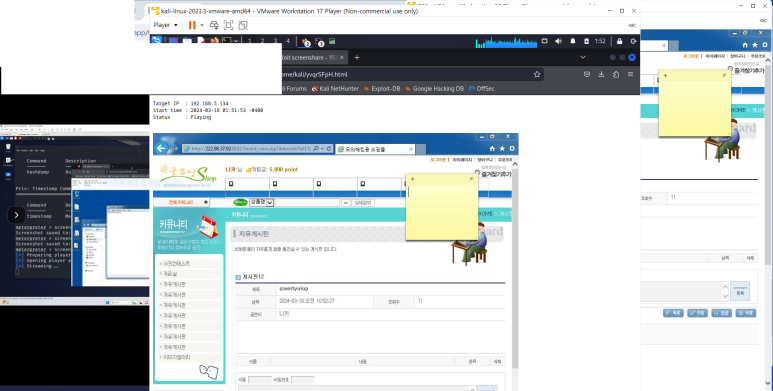Viewport: 773px width, 391px height.
Task: Click the back arrow in streamed IE window
Action: (x=161, y=148)
